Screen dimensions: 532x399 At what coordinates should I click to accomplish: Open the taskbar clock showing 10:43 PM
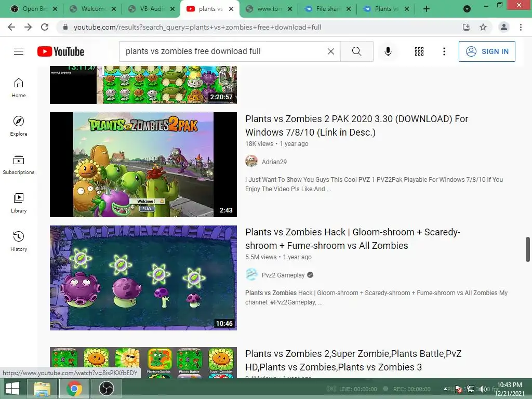[509, 389]
